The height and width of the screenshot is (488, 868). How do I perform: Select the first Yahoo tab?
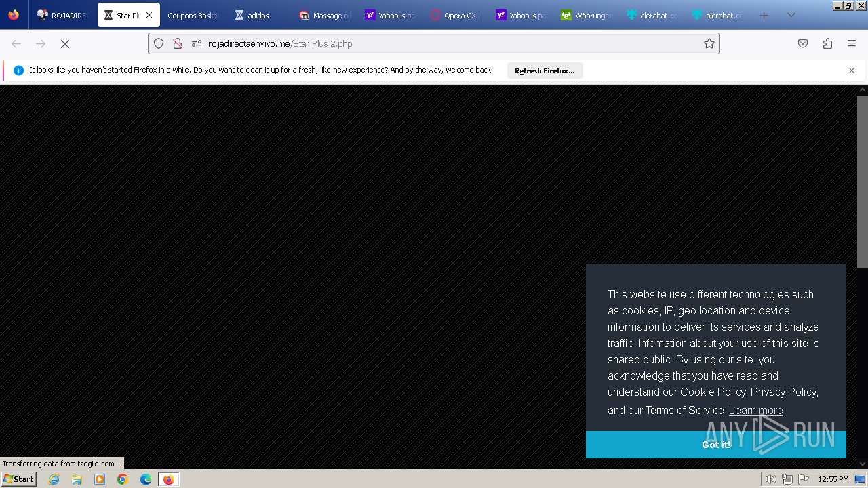coord(389,15)
